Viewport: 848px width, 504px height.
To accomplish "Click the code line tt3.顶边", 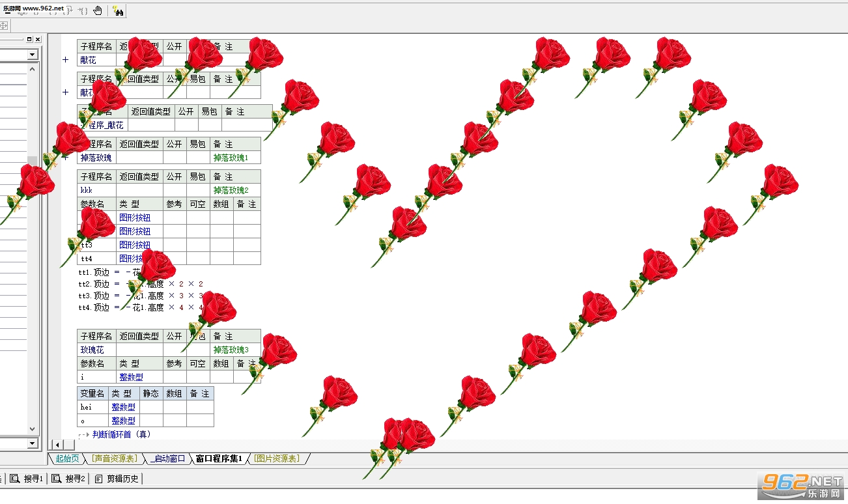I will pos(141,296).
